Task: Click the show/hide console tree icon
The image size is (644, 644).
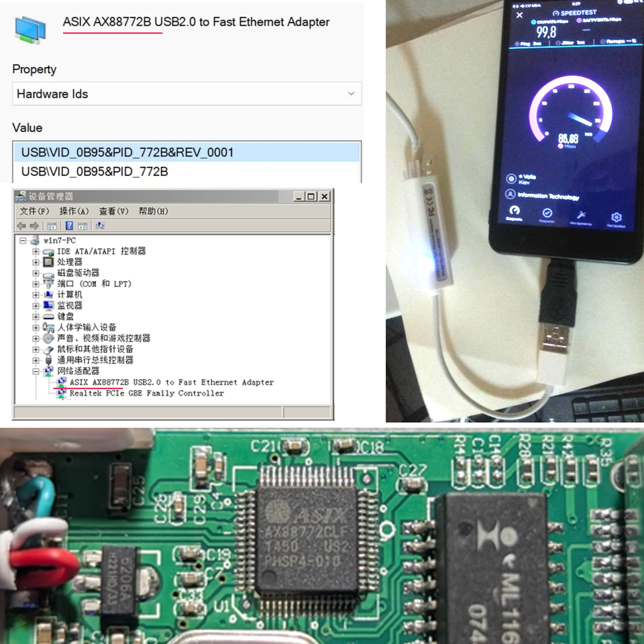Action: pos(52,226)
